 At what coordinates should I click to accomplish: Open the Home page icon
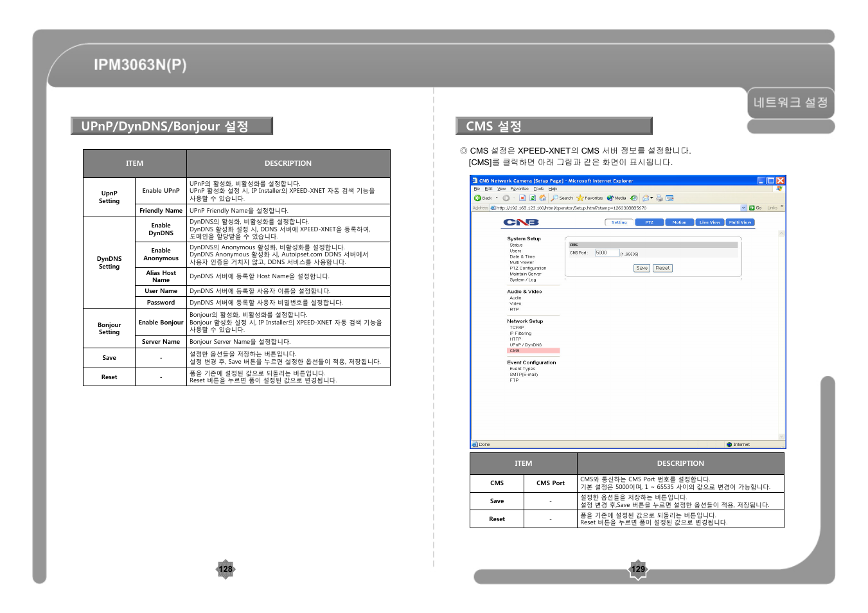point(543,198)
